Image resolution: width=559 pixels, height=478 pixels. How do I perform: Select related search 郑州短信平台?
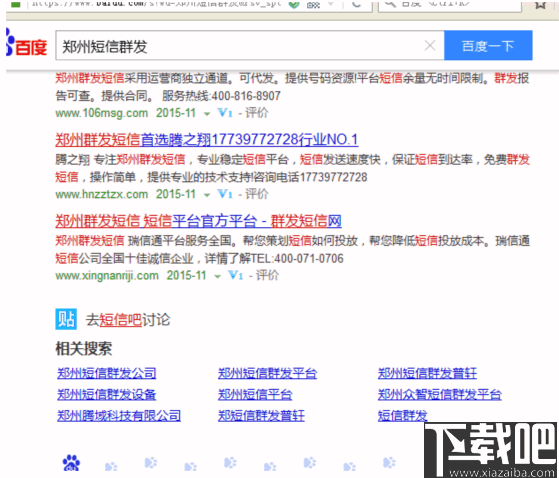coord(255,394)
